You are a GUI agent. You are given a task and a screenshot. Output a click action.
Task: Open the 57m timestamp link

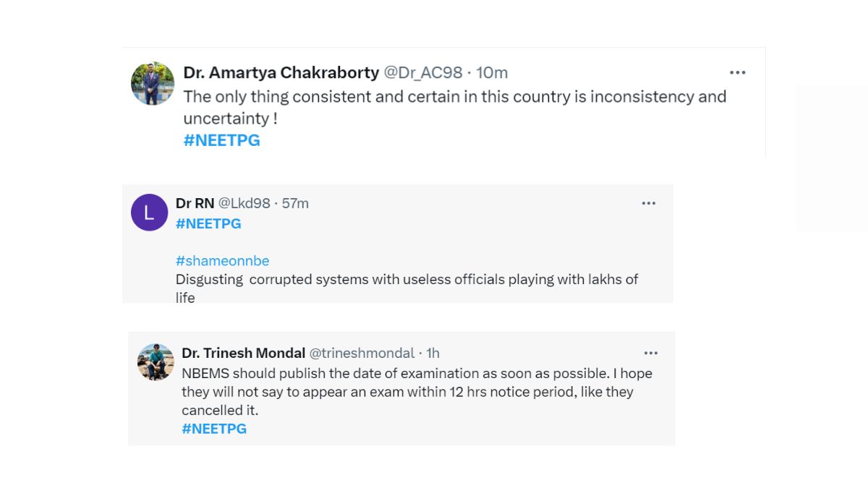coord(295,204)
